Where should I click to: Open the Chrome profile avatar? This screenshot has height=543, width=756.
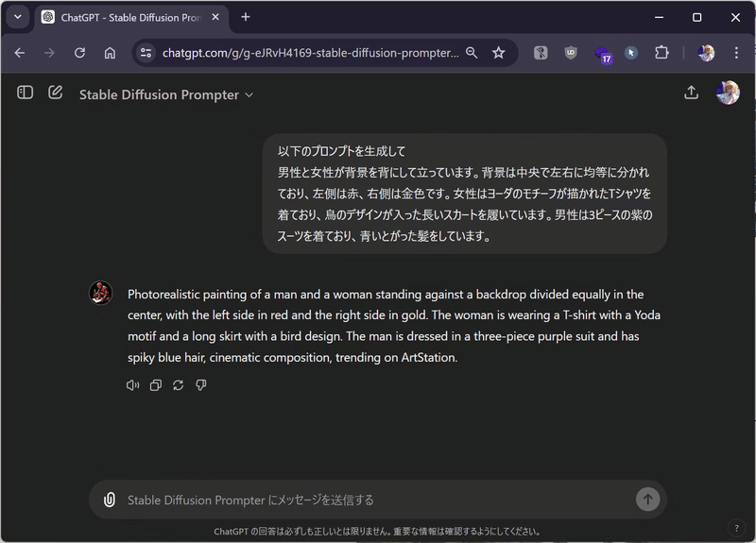coord(706,53)
